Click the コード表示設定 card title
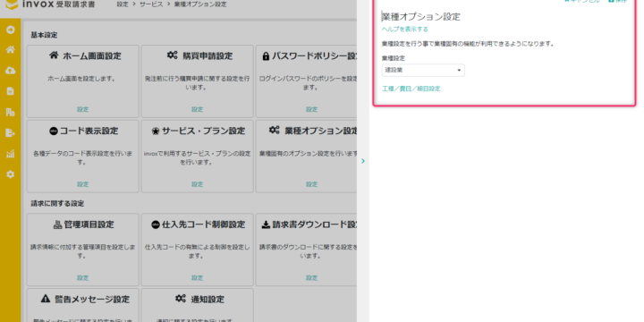This screenshot has height=322, width=644. [89, 131]
